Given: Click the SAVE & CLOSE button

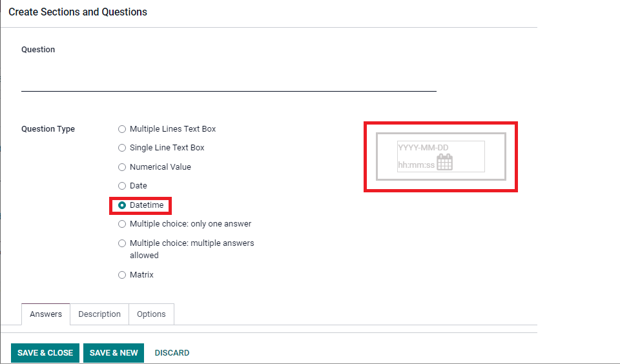Looking at the screenshot, I should pyautogui.click(x=45, y=352).
